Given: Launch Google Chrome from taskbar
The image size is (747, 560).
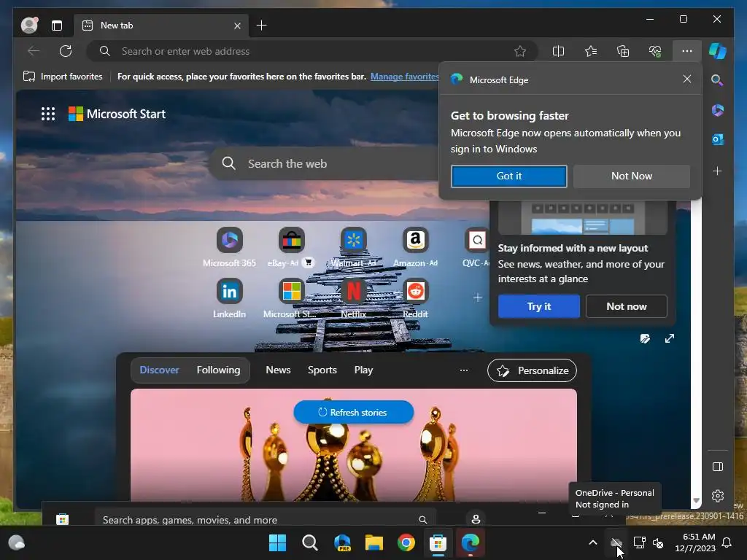Looking at the screenshot, I should click(406, 542).
